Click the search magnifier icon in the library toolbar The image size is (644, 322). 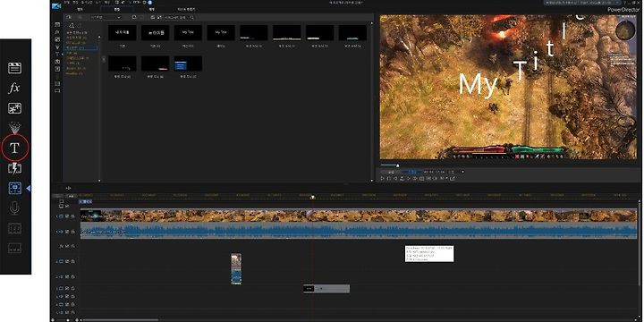(191, 17)
